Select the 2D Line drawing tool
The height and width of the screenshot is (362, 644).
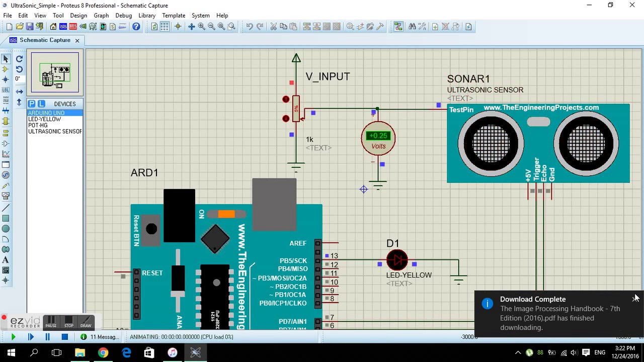pyautogui.click(x=6, y=208)
